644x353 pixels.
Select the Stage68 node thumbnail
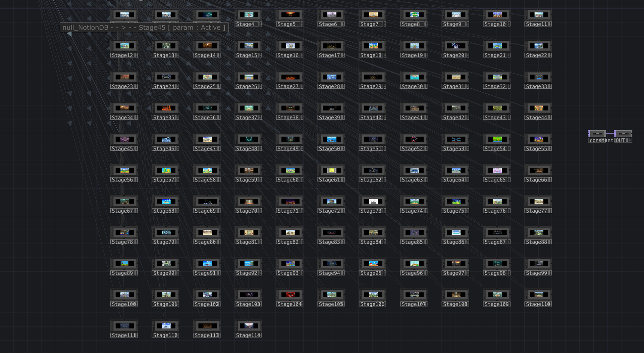click(166, 202)
